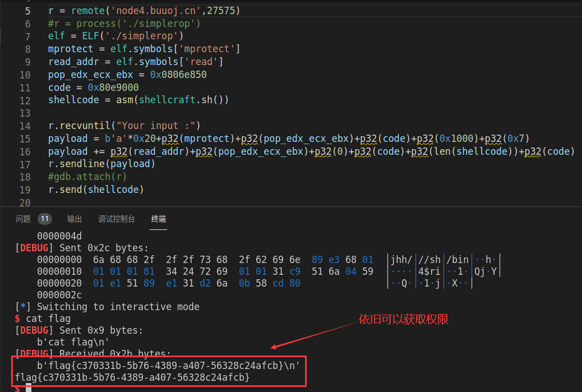Click the payload += p32(read_addr) line
The width and height of the screenshot is (582, 392).
tap(311, 151)
